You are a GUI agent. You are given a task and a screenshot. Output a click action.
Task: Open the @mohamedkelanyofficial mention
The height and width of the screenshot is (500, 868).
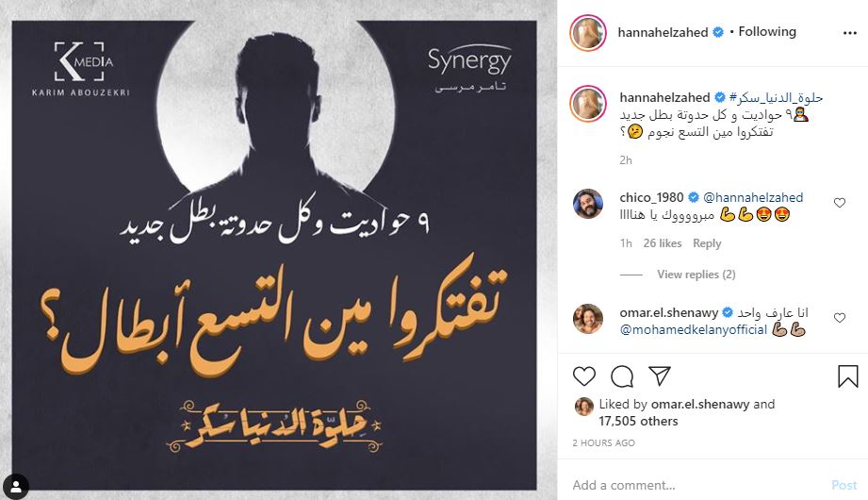pyautogui.click(x=693, y=330)
